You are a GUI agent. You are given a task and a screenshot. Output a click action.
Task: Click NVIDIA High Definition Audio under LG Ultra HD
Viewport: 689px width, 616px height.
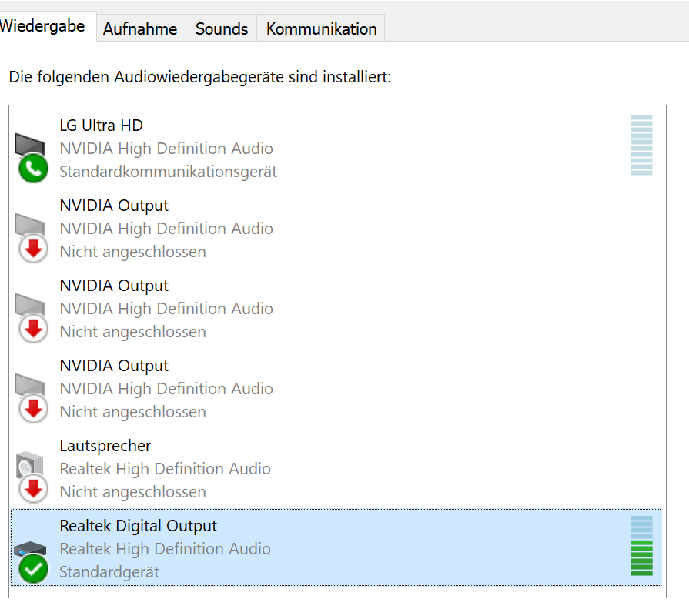tap(166, 149)
